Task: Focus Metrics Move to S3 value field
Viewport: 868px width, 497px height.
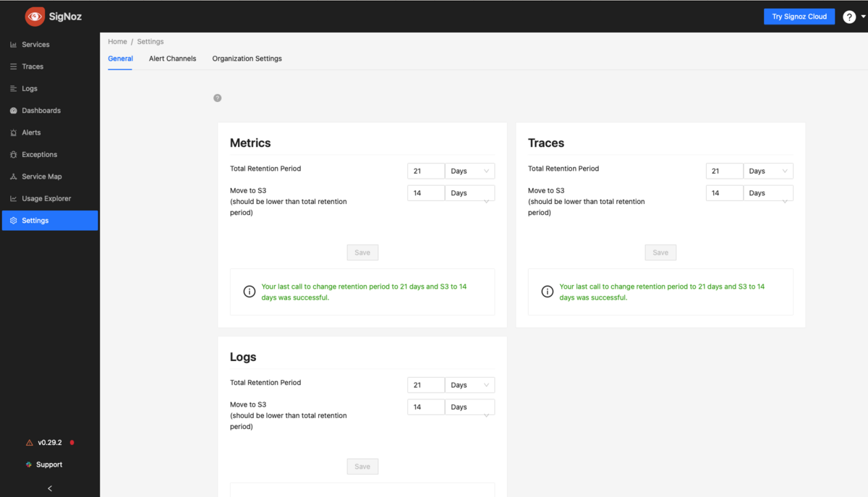Action: click(x=426, y=193)
